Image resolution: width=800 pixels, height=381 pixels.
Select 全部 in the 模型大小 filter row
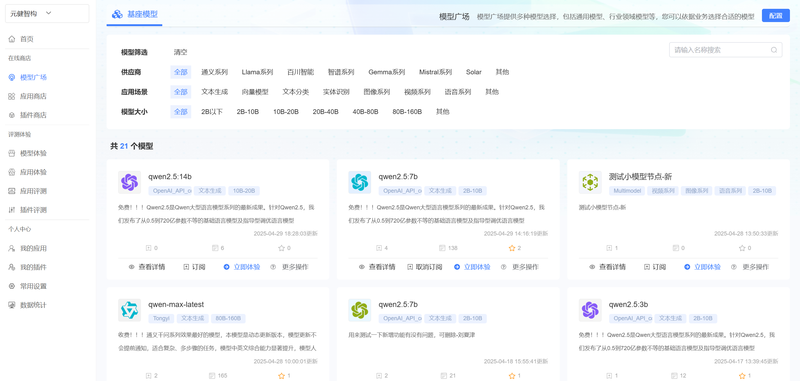(x=181, y=112)
